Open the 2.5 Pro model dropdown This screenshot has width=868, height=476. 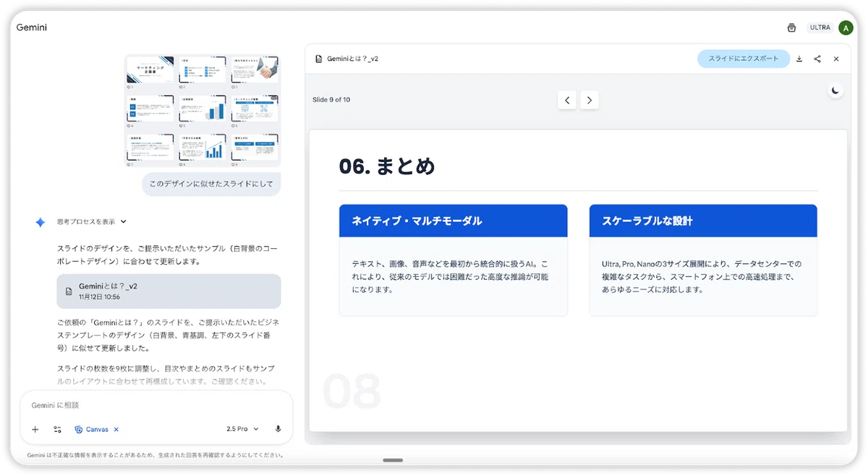coord(242,429)
